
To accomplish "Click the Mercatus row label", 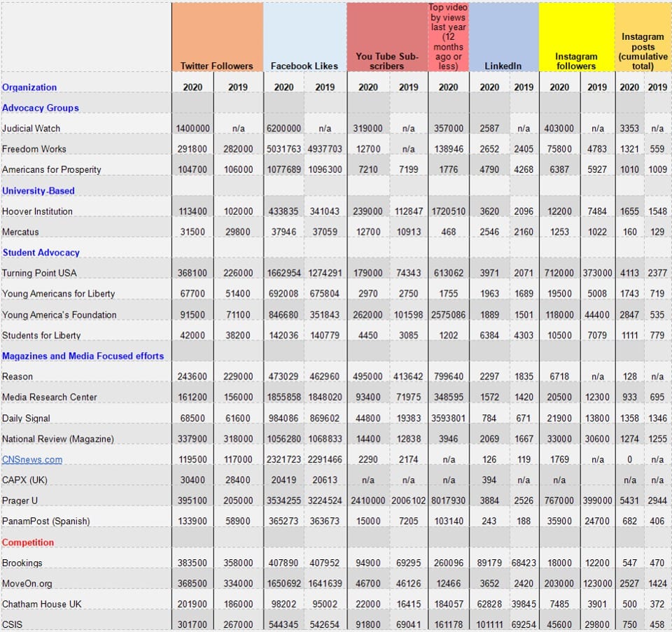I will pos(20,232).
